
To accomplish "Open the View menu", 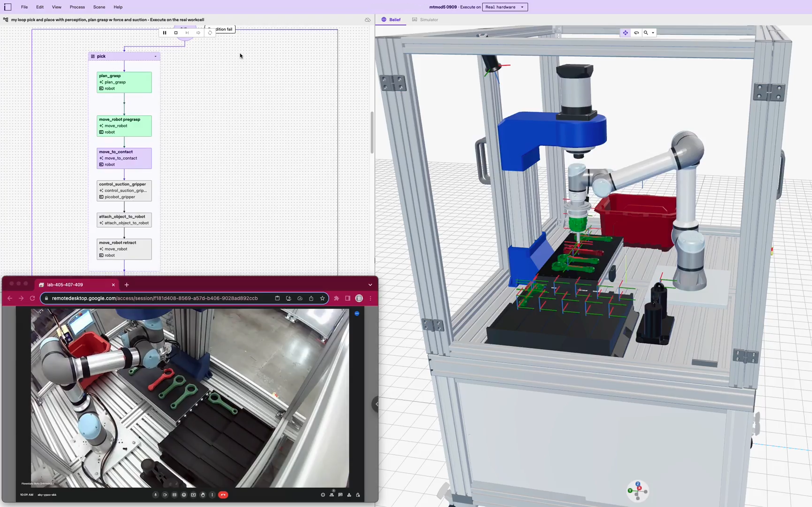I will coord(56,7).
